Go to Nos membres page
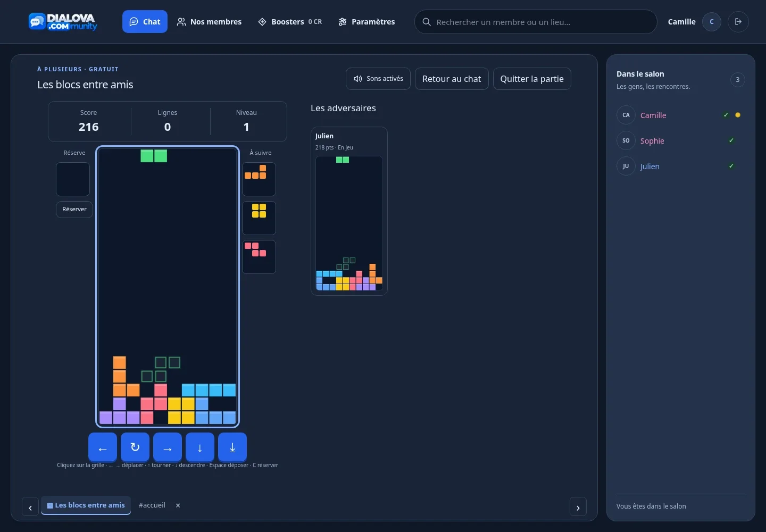This screenshot has width=766, height=532. click(209, 22)
